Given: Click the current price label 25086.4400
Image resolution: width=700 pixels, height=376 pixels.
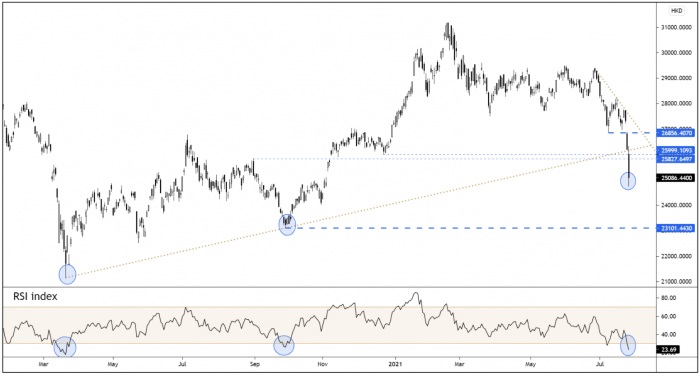Looking at the screenshot, I should [675, 178].
